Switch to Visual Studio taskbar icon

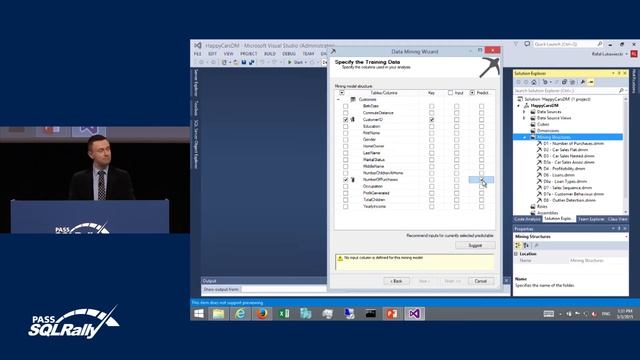tap(414, 313)
